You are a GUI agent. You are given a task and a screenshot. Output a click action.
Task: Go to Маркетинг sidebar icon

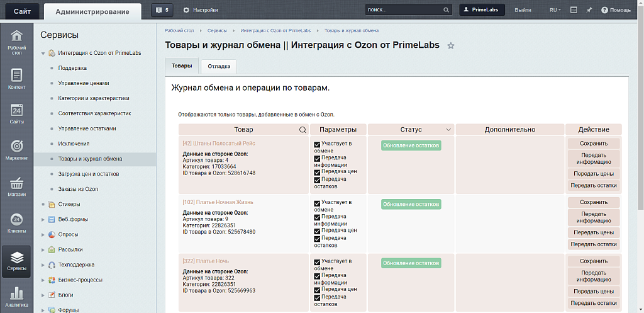click(x=17, y=149)
